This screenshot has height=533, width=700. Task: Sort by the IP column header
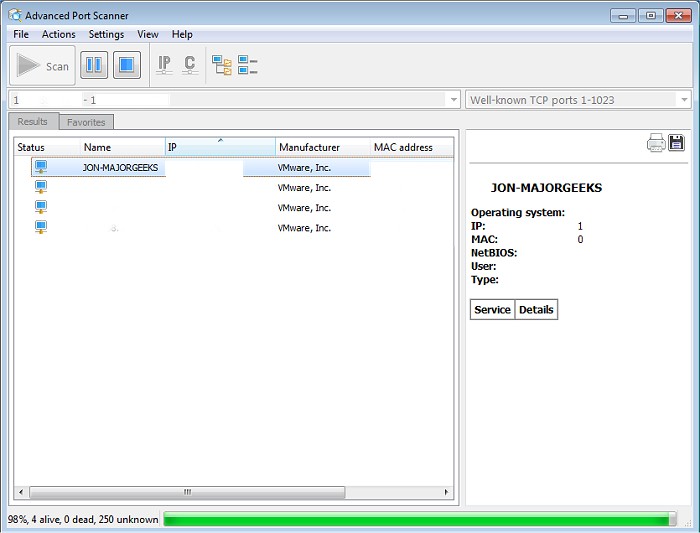pos(221,147)
